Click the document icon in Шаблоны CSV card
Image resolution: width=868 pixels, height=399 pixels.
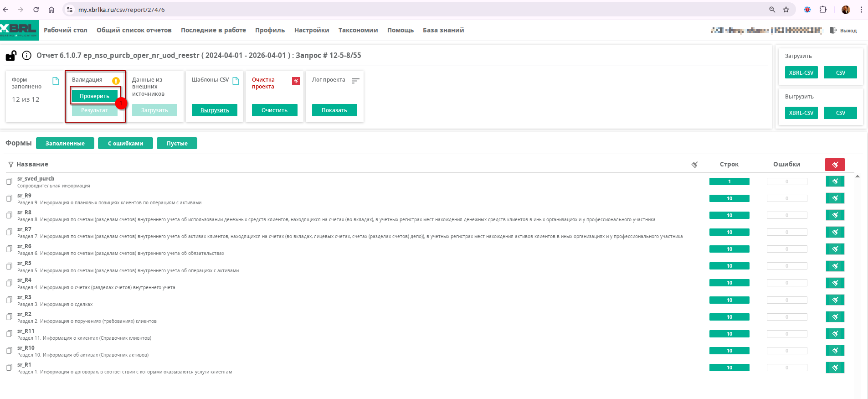(x=236, y=81)
